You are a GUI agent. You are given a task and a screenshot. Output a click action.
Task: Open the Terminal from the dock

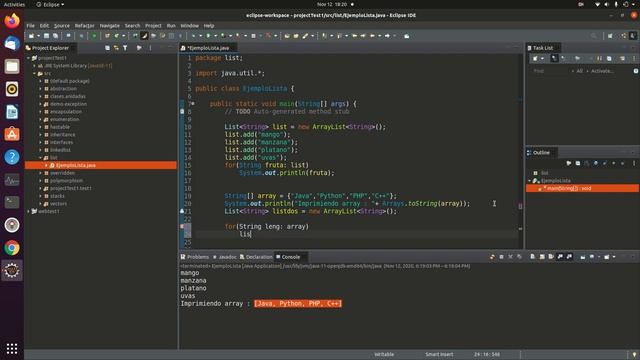12,202
